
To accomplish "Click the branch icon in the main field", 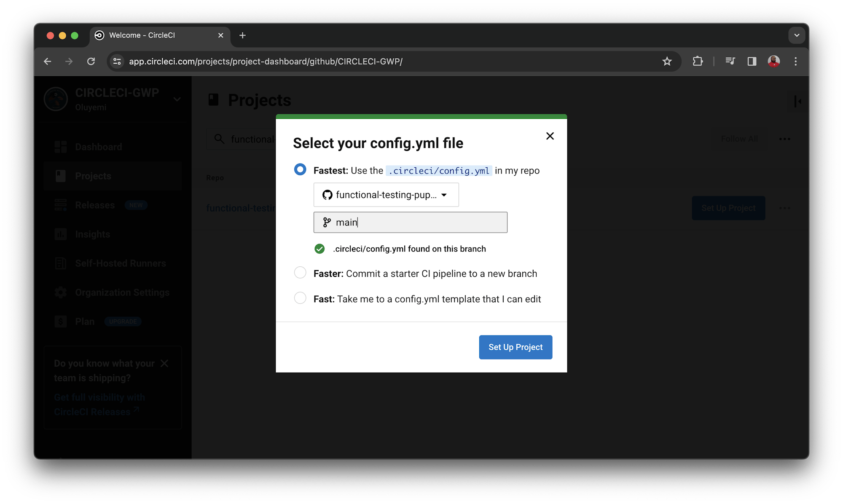I will pyautogui.click(x=327, y=222).
